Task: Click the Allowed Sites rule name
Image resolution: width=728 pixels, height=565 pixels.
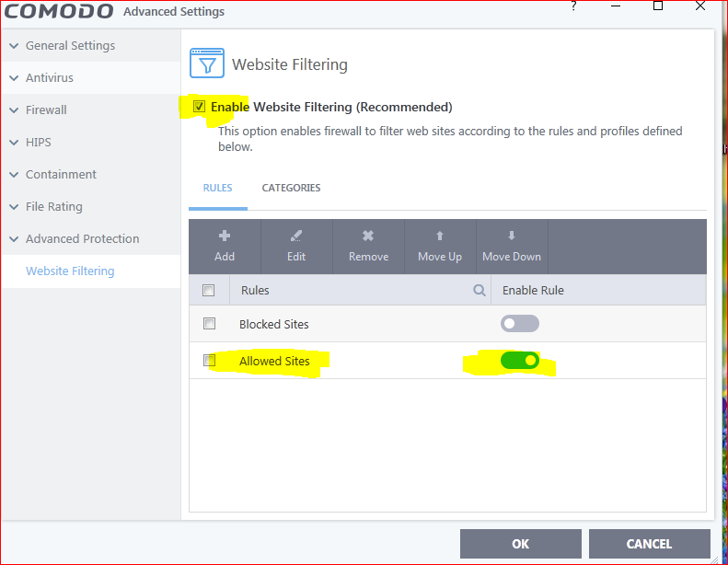Action: pyautogui.click(x=274, y=362)
